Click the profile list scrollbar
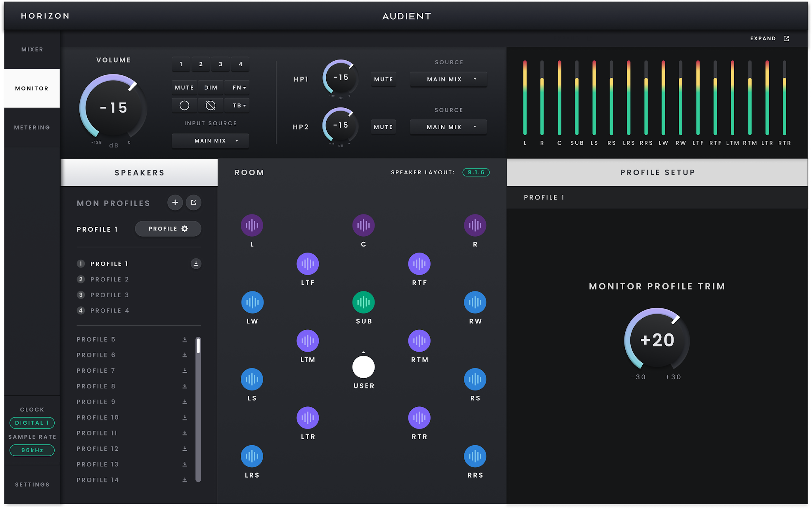The width and height of the screenshot is (812, 509). (198, 409)
